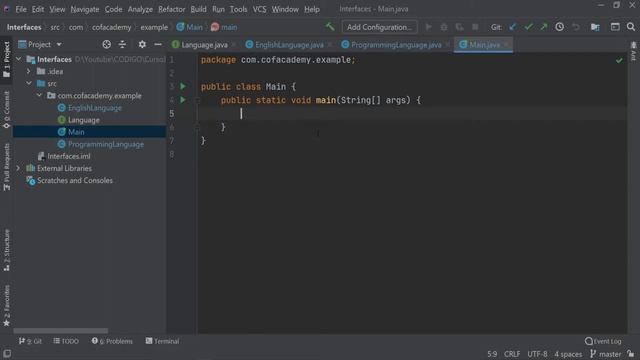Image resolution: width=640 pixels, height=360 pixels.
Task: Open the CRLF line separator selector
Action: [512, 354]
